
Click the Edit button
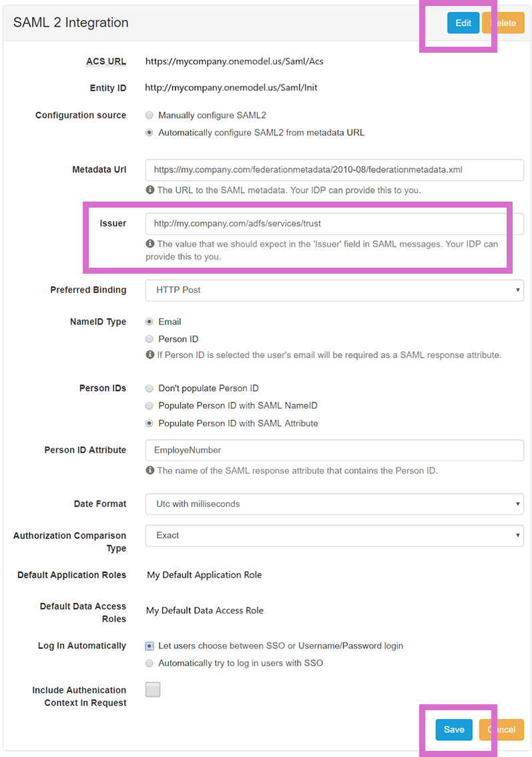pos(463,23)
